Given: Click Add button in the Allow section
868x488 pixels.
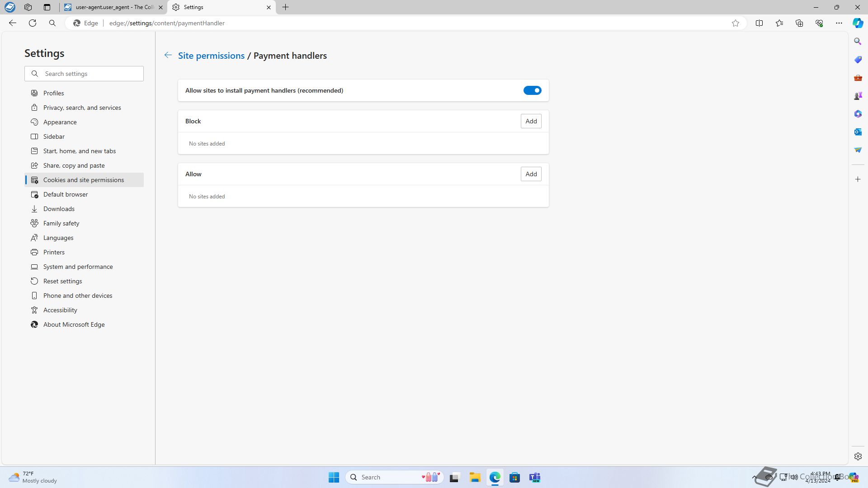Looking at the screenshot, I should (x=531, y=174).
